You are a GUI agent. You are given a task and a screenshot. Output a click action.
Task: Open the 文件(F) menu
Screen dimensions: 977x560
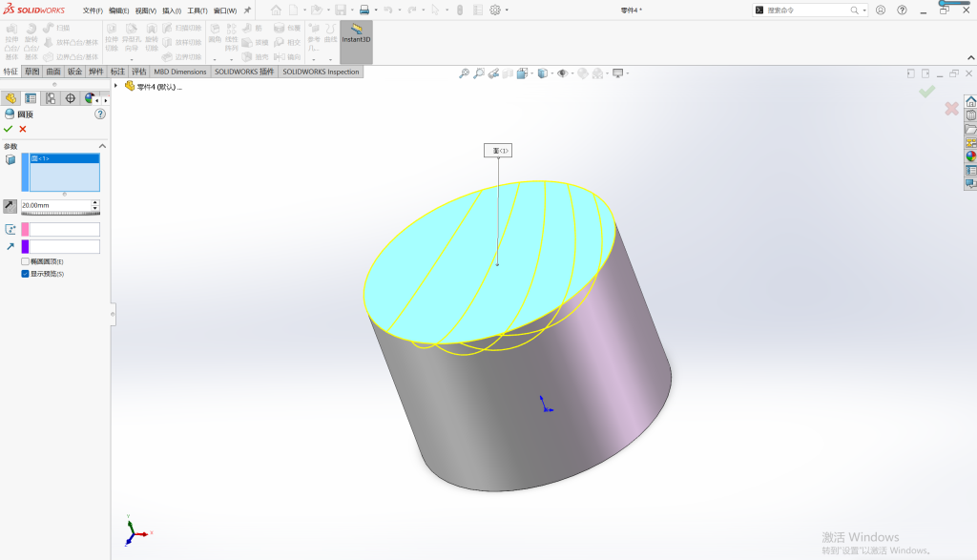tap(93, 10)
